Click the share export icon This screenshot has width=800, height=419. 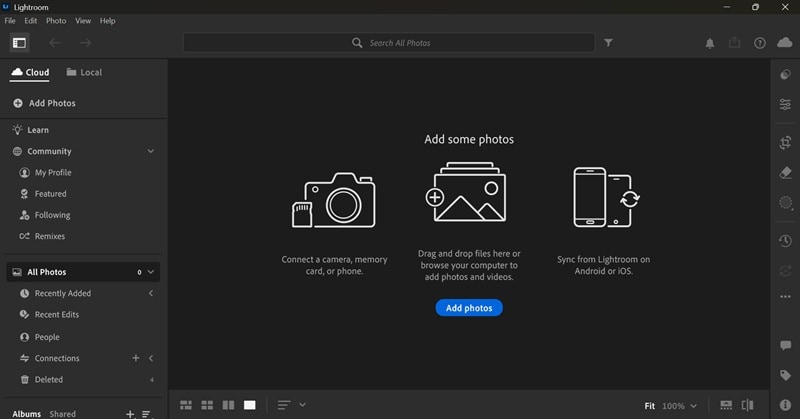point(735,43)
